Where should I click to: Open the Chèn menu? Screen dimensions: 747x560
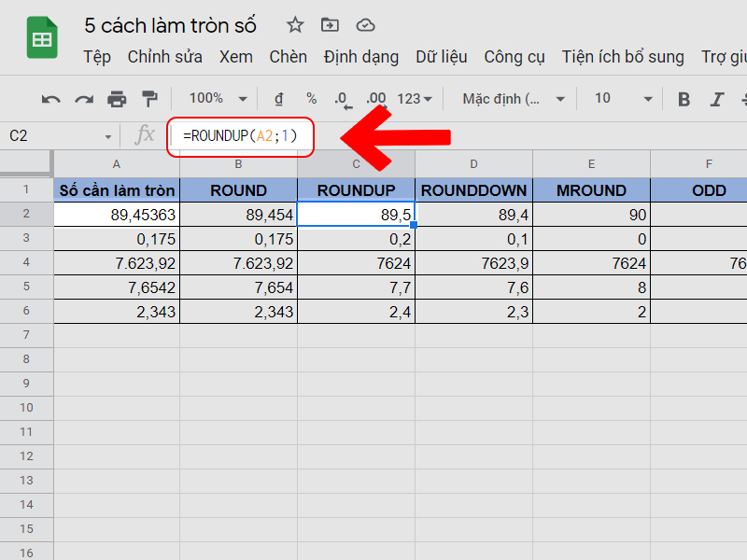(x=288, y=57)
